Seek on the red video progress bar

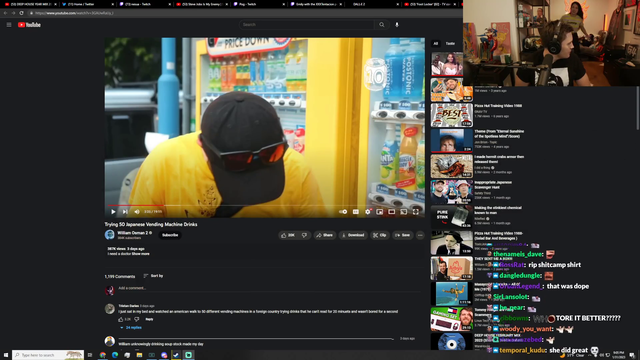click(x=264, y=205)
